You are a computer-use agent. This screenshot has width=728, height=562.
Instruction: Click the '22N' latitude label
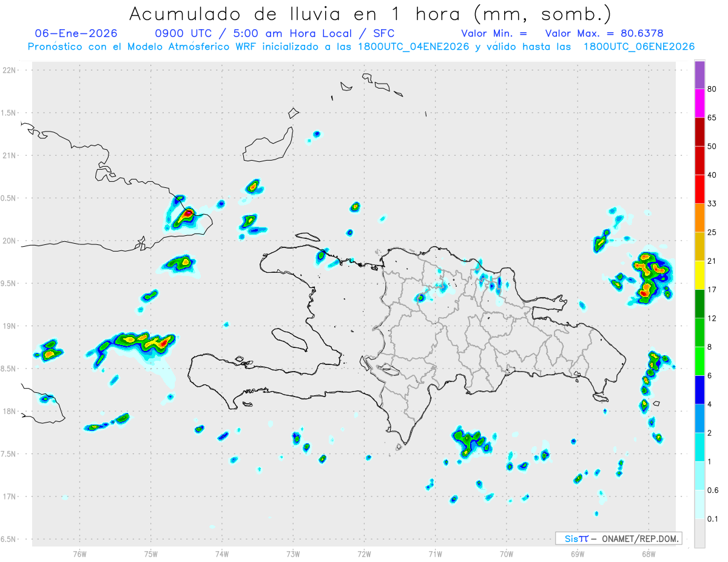point(8,70)
